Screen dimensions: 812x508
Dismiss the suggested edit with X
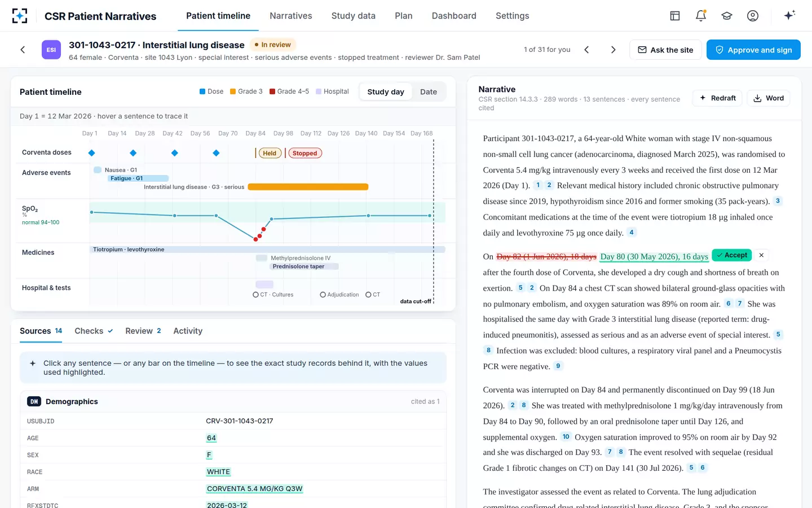[761, 255]
